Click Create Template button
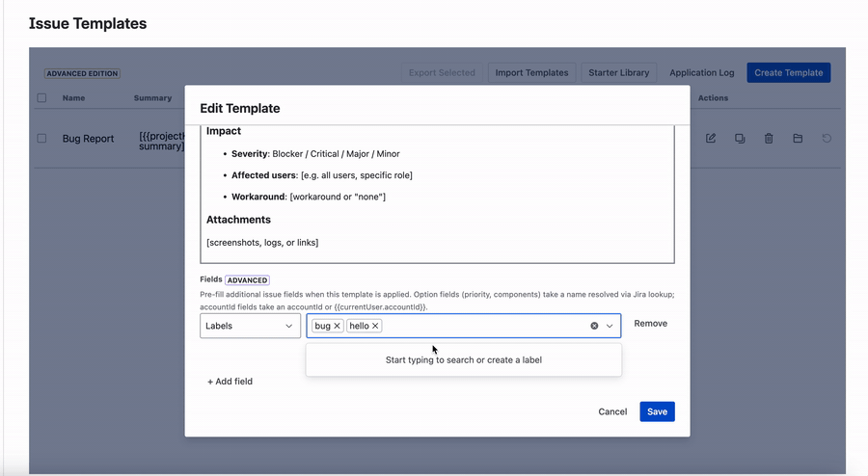The image size is (868, 476). tap(788, 72)
